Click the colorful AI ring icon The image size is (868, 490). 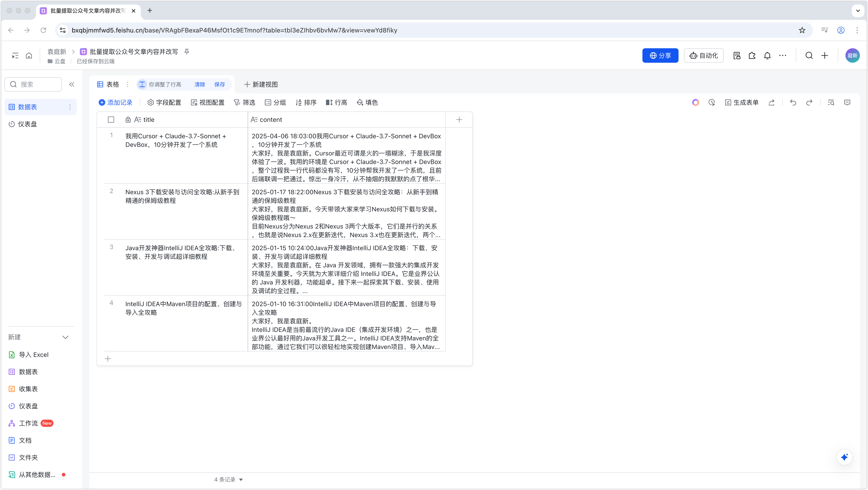tap(695, 102)
